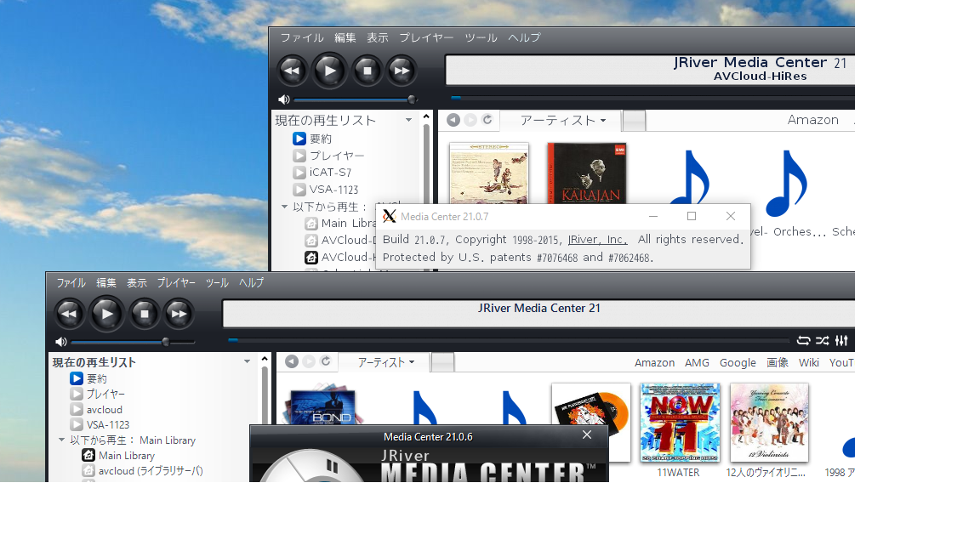Click Rewind in the lower JRiver window

click(x=69, y=314)
